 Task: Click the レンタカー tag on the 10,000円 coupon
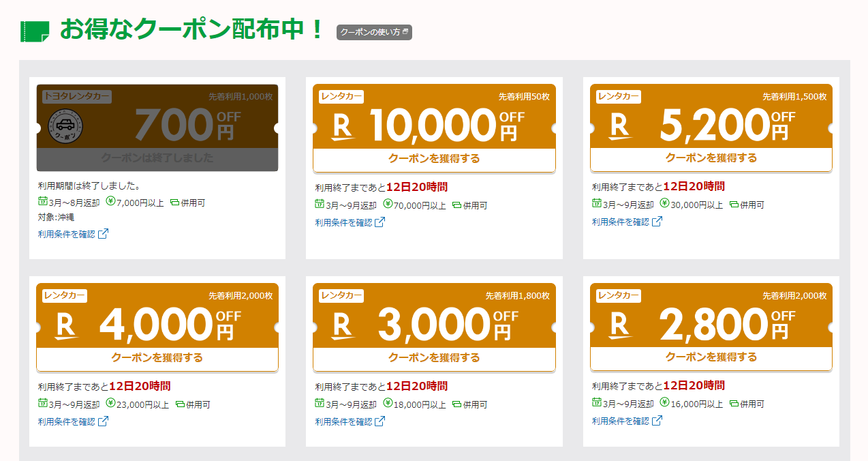tap(341, 96)
